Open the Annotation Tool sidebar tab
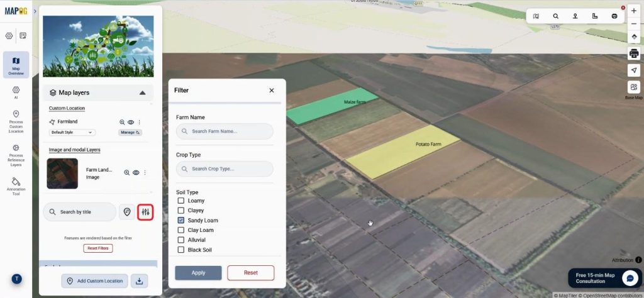 click(x=16, y=186)
